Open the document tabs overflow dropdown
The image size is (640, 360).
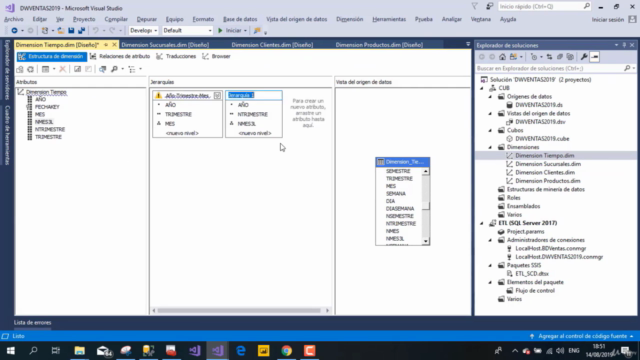(468, 44)
